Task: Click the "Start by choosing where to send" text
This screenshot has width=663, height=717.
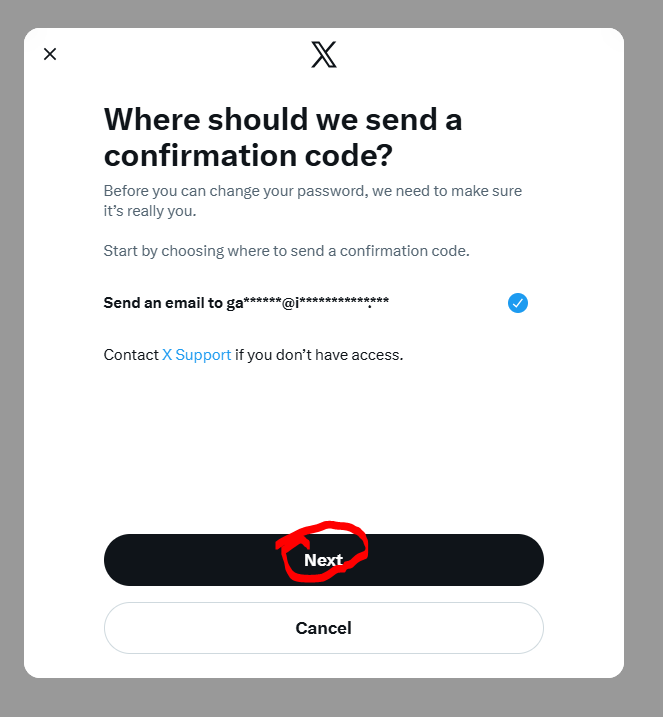Action: pos(230,250)
